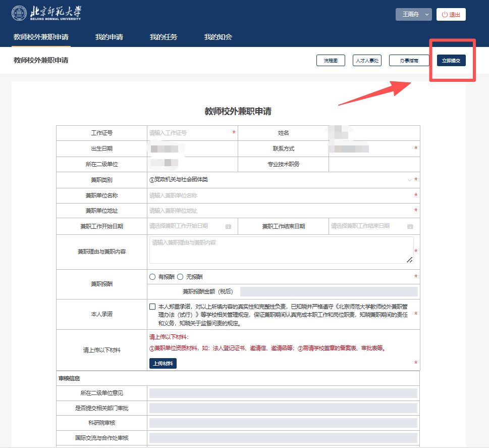Open calendar icon for 兼职工作结束日期
Viewport: 489px width, 448px height.
410,226
